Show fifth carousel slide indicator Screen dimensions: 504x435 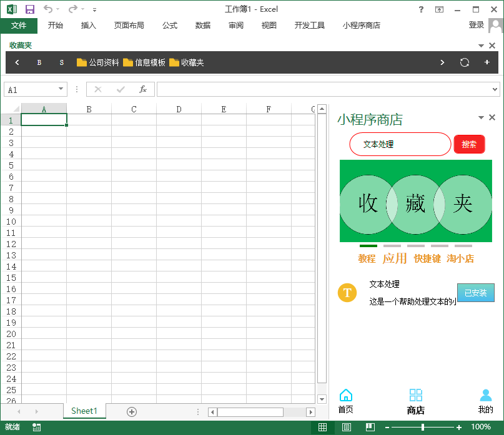tap(463, 246)
